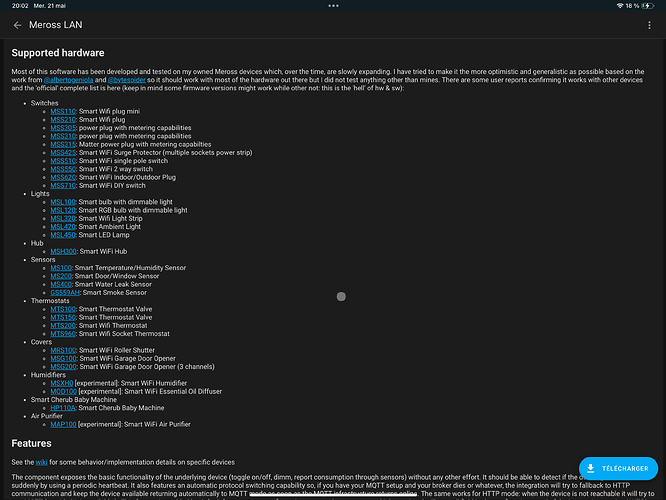Open the MTS100 thermostat valve link
This screenshot has width=666, height=500.
pyautogui.click(x=63, y=309)
